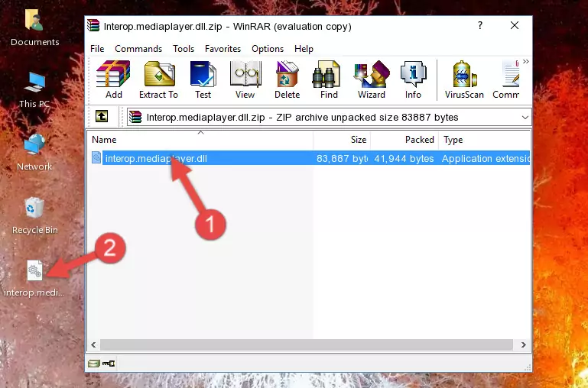
Task: Click the horizontal scrollbar right arrow
Action: point(524,345)
